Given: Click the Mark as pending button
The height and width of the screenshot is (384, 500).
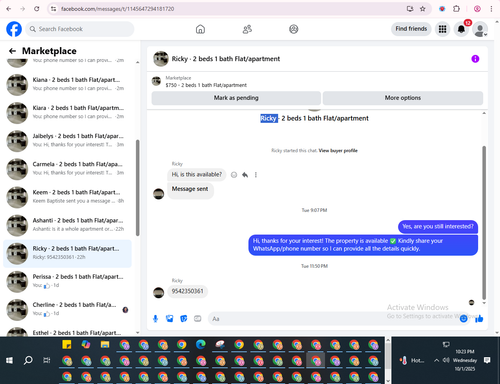Looking at the screenshot, I should (x=236, y=98).
